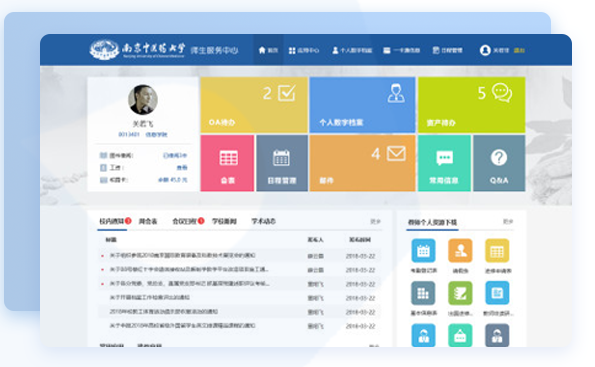595x367 pixels.
Task: Click the user profile photo
Action: (x=143, y=99)
